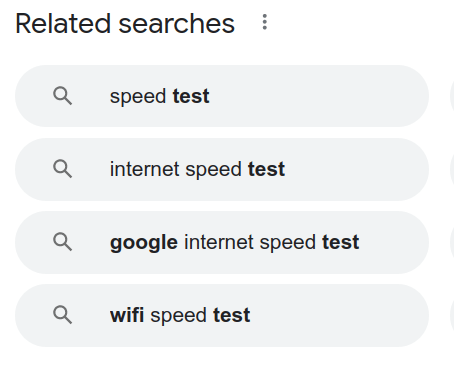Choose the "google internet speed test" suggestion
Image resolution: width=454 pixels, height=369 pixels.
222,242
